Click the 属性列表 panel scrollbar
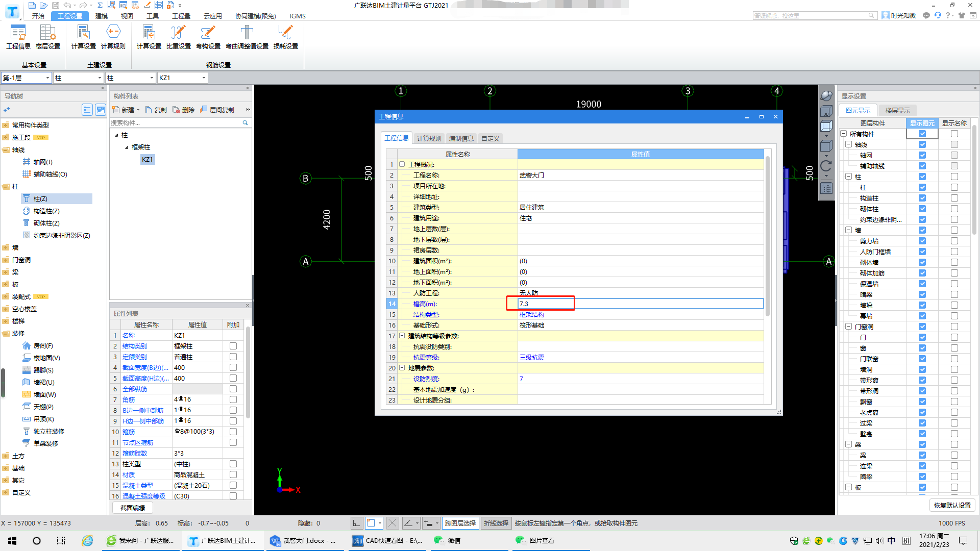980x551 pixels. [x=248, y=372]
